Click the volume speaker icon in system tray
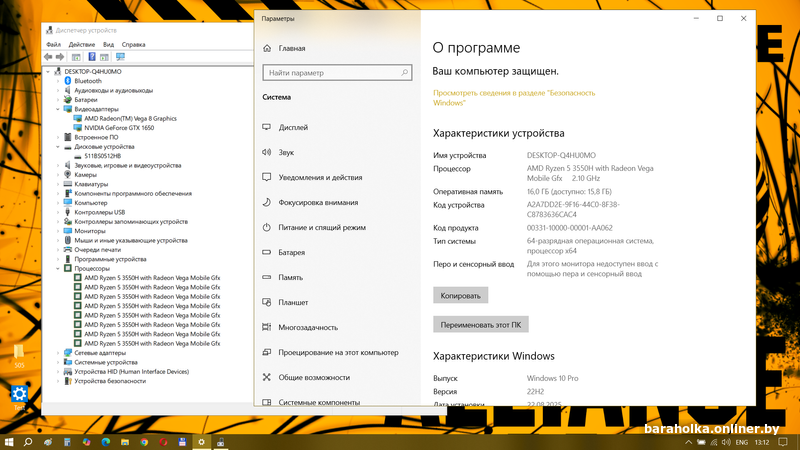 [x=726, y=442]
